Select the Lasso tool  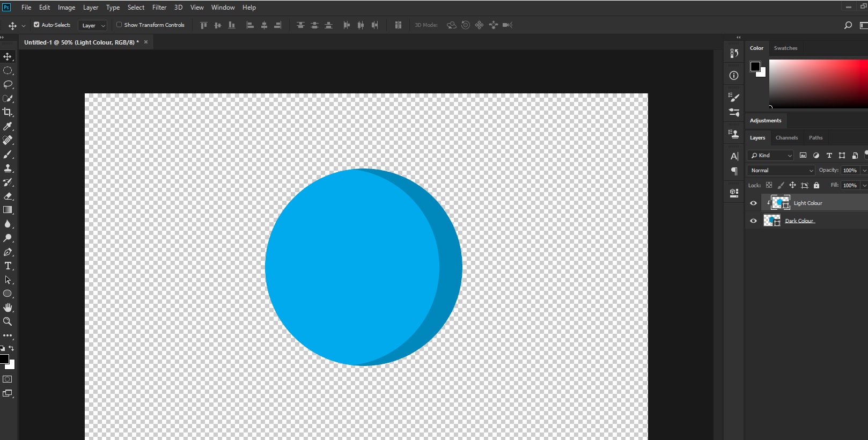tap(8, 84)
